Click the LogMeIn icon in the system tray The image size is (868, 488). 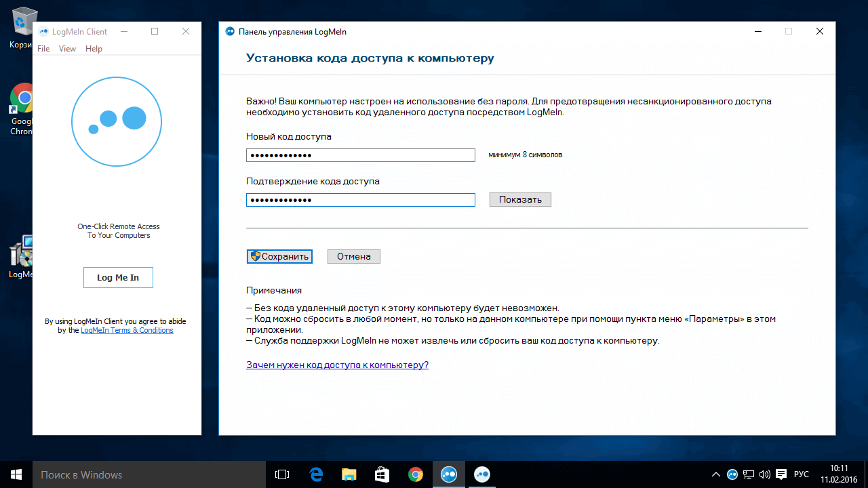pos(732,474)
